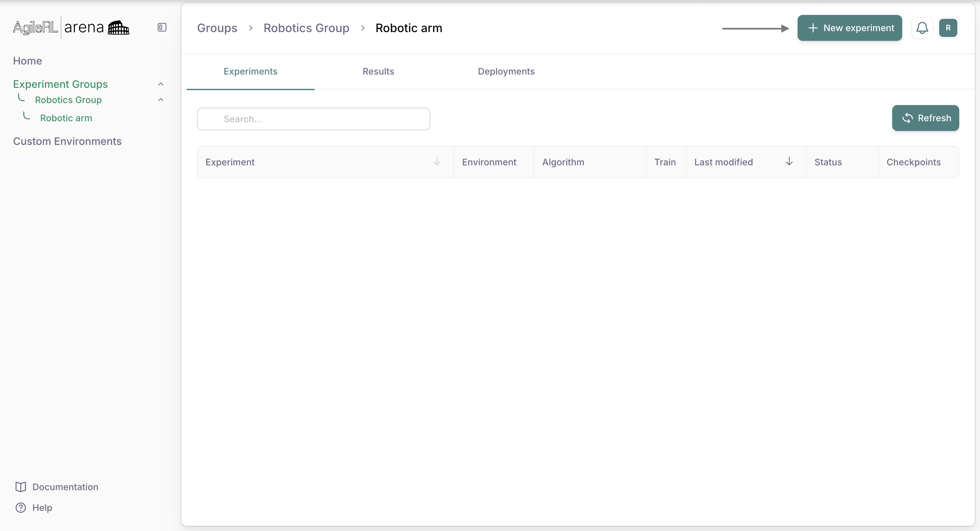Viewport: 980px width, 531px height.
Task: Collapse the Robotics Group chevron
Action: (160, 99)
